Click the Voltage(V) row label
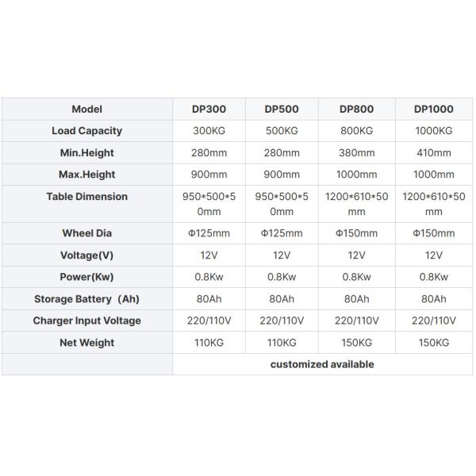476x476 pixels. click(86, 255)
